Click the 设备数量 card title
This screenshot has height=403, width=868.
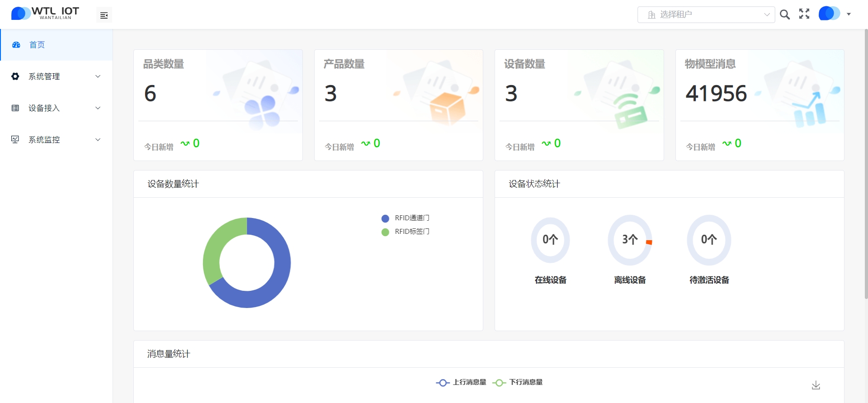524,64
